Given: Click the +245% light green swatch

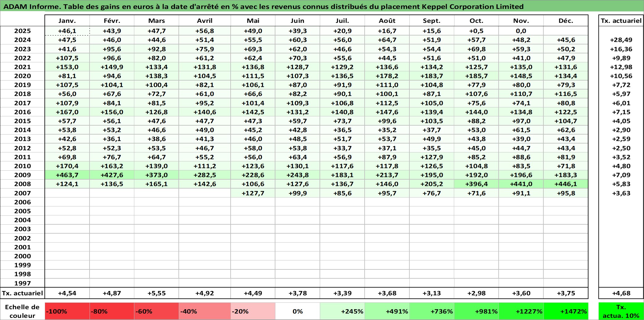Looking at the screenshot, I should tap(342, 311).
